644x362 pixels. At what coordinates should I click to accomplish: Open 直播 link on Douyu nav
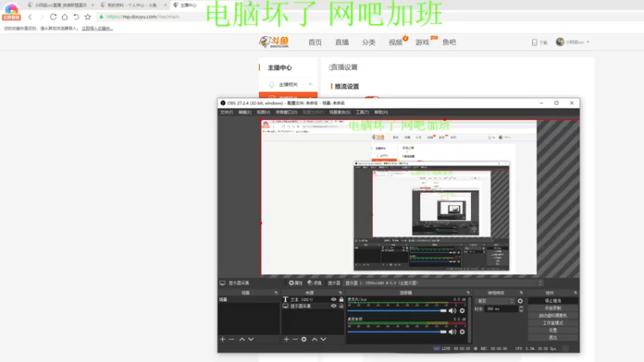point(341,43)
